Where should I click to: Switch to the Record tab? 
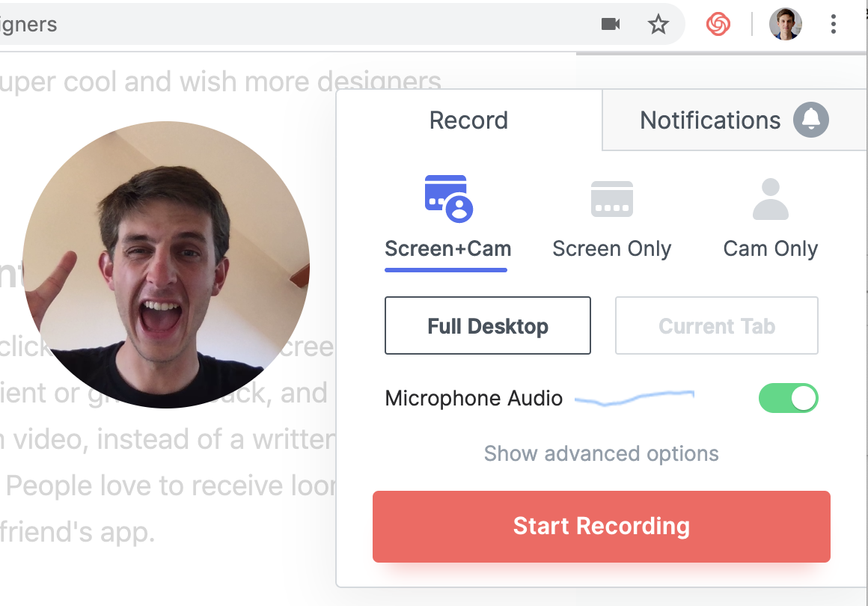click(469, 120)
